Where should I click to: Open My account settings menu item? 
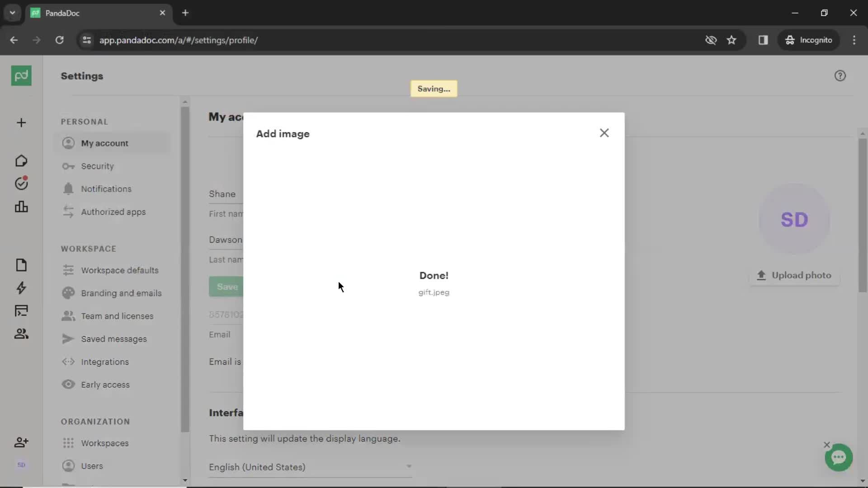coord(104,143)
